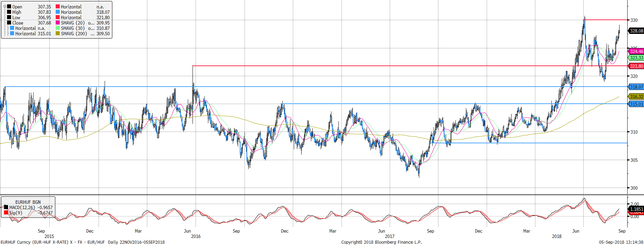
Task: Select the Close 307.68 legend entry
Action: click(x=29, y=23)
